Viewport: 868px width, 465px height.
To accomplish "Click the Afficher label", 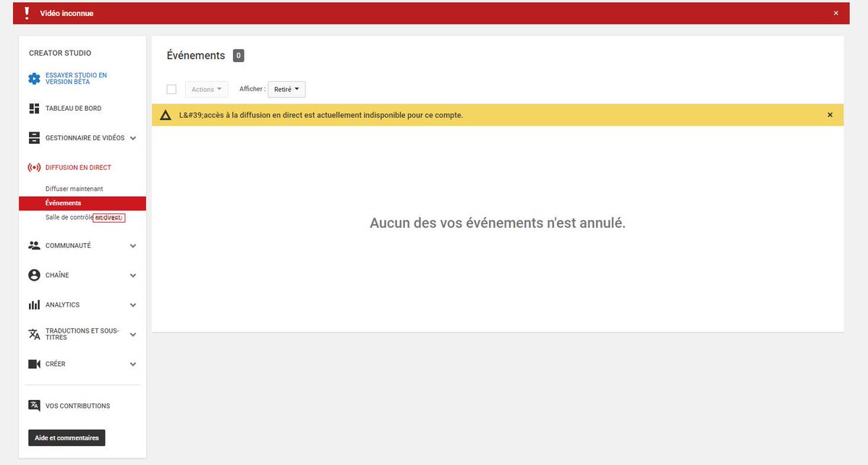I will 252,89.
